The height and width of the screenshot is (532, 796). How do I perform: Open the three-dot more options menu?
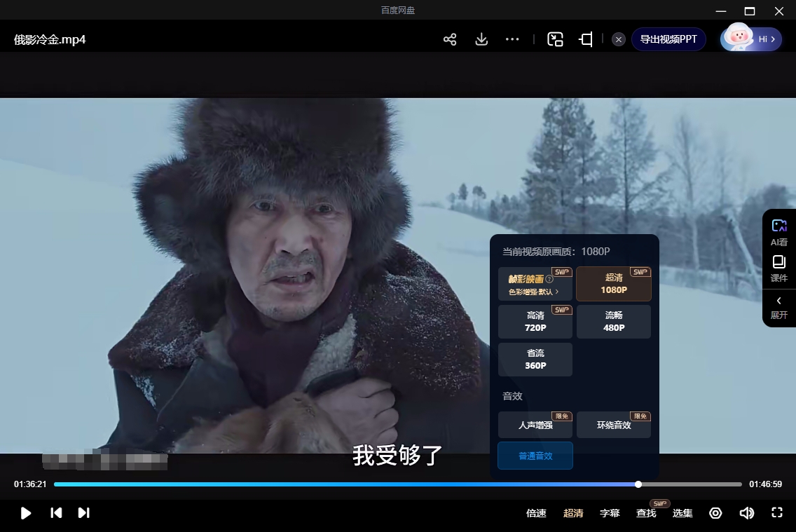[512, 39]
